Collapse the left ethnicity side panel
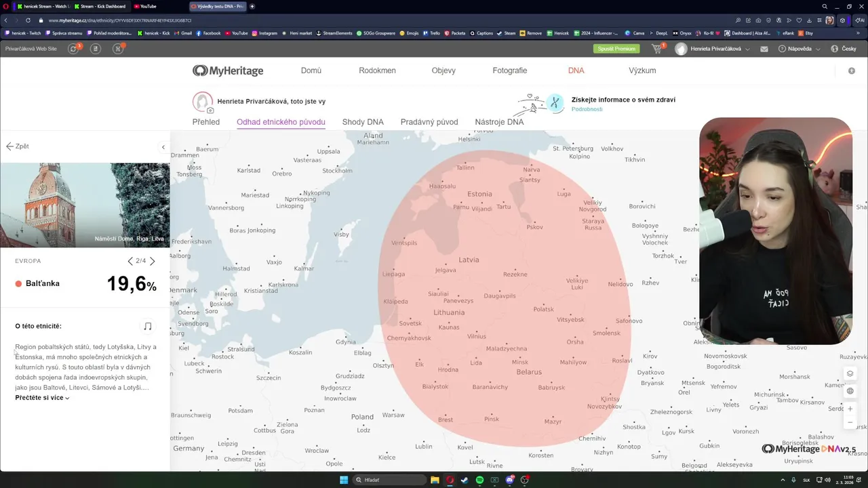The height and width of the screenshot is (488, 868). [x=163, y=147]
